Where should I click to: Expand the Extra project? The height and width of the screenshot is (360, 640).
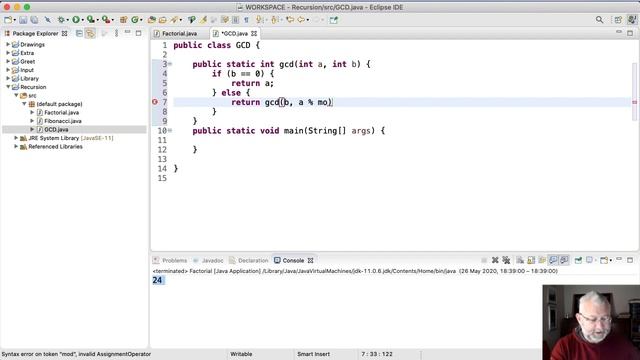(8, 53)
